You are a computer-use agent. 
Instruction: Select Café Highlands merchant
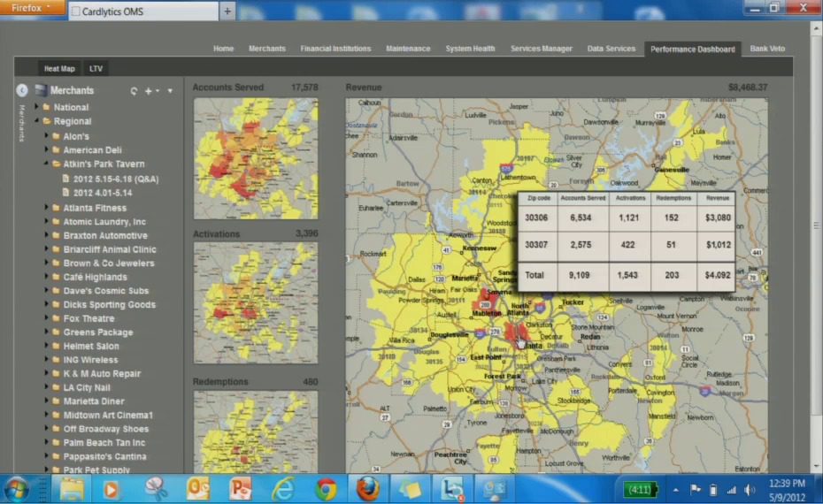(x=95, y=277)
